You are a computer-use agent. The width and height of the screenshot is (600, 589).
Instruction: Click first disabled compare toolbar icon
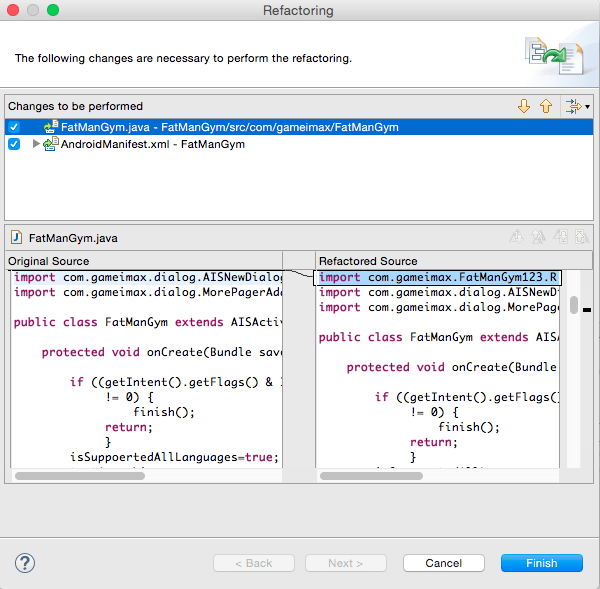click(x=516, y=237)
